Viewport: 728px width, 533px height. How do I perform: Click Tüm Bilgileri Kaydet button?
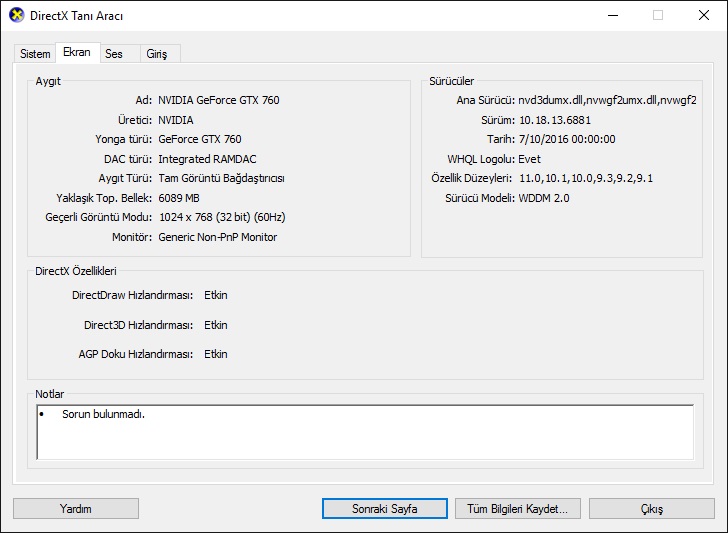tap(517, 509)
